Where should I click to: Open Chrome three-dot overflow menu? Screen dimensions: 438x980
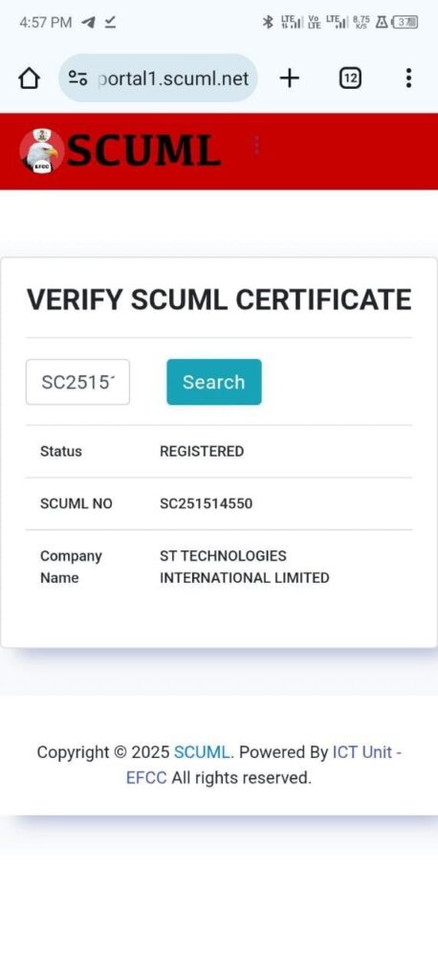point(408,78)
